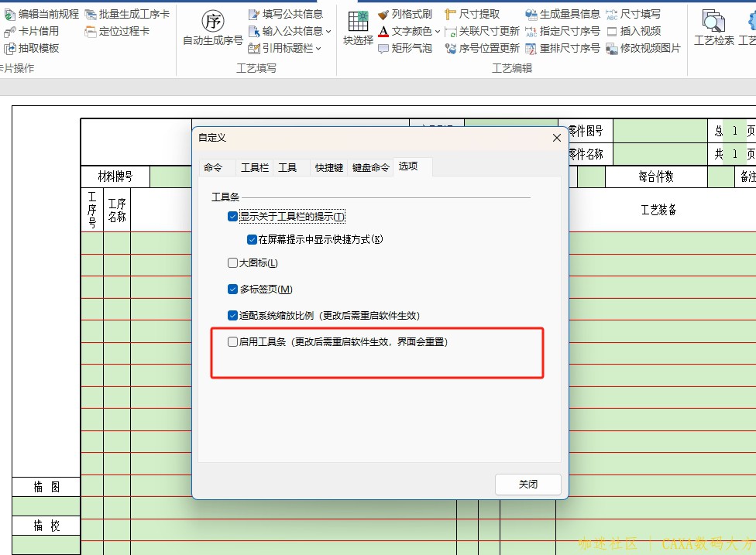Screen dimensions: 756x555
Task: Uncheck the 多标签页 multi-tab option
Action: pyautogui.click(x=232, y=288)
